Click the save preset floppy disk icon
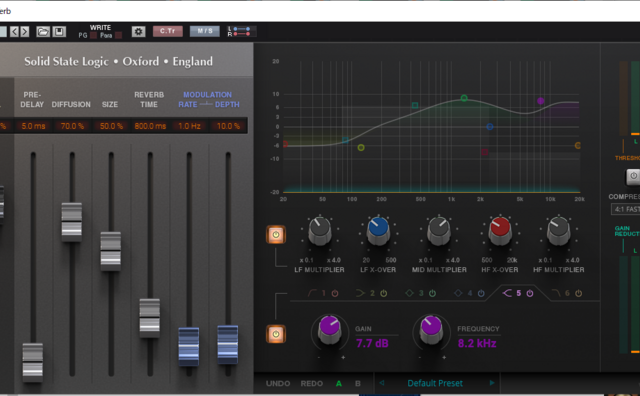640x396 pixels. pos(59,31)
